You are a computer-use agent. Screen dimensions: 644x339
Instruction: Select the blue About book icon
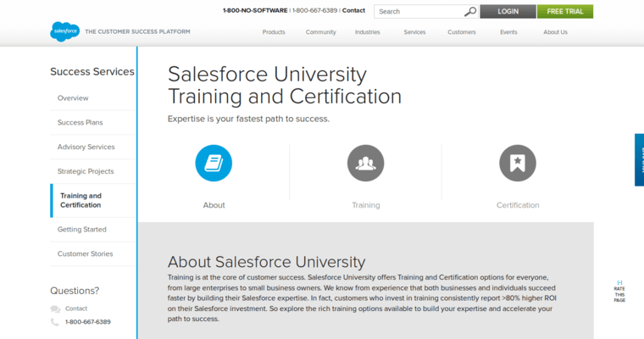point(214,163)
